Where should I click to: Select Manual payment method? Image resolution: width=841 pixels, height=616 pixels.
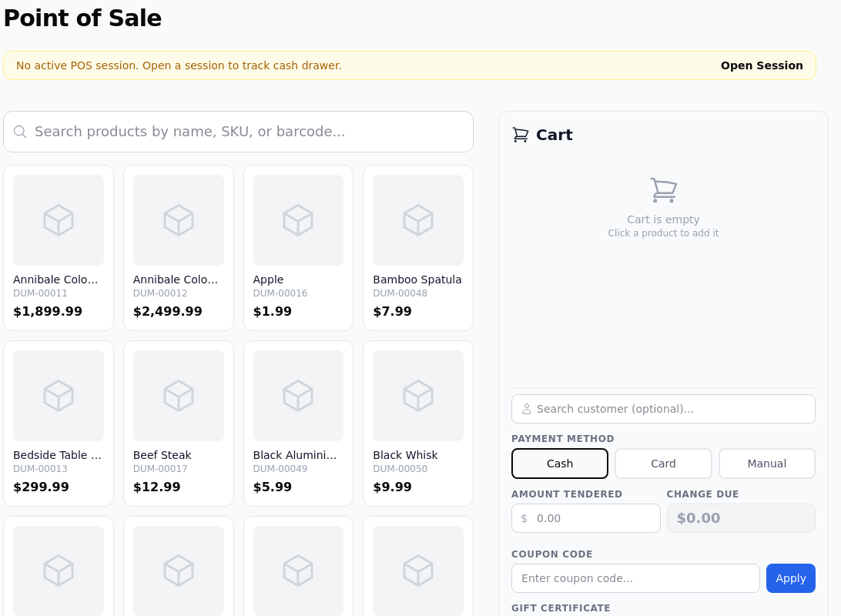point(767,464)
